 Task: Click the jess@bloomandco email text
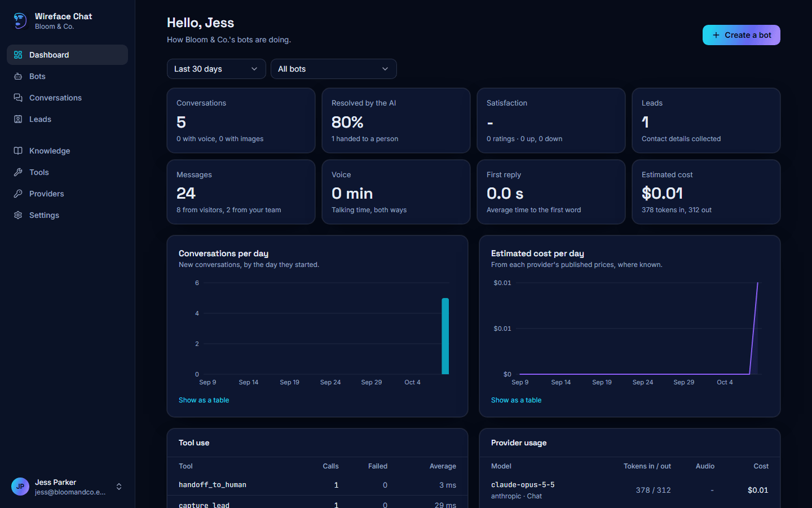point(70,492)
